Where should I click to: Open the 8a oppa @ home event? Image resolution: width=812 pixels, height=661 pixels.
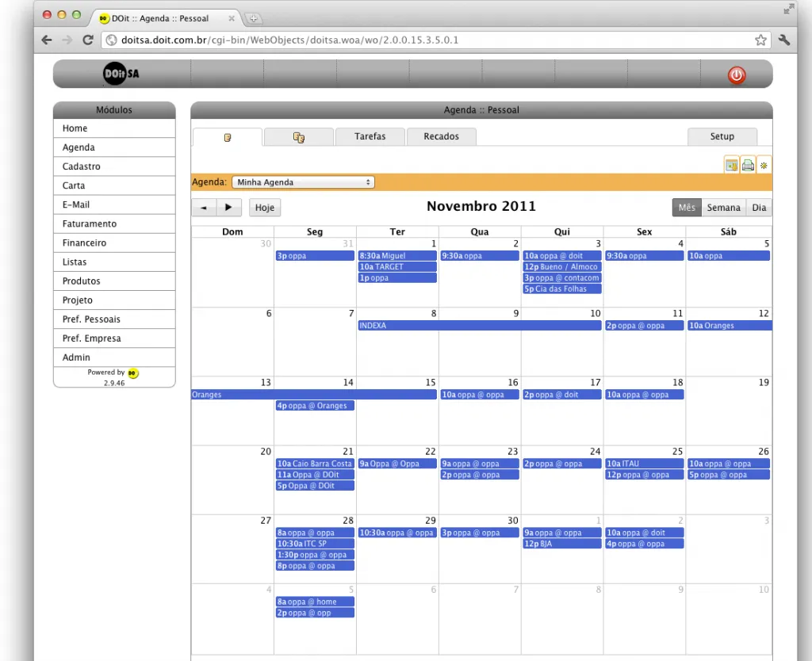(x=315, y=602)
